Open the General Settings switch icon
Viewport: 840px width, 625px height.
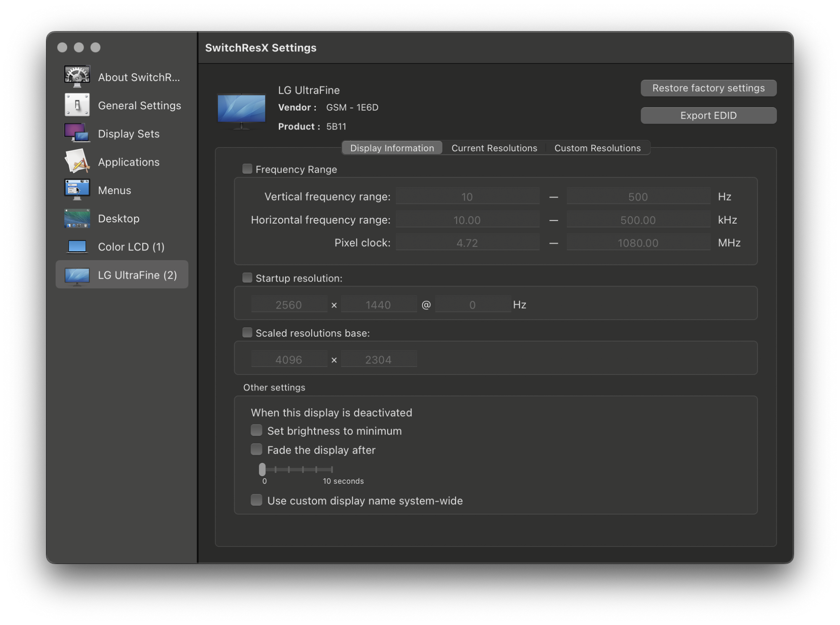coord(77,105)
